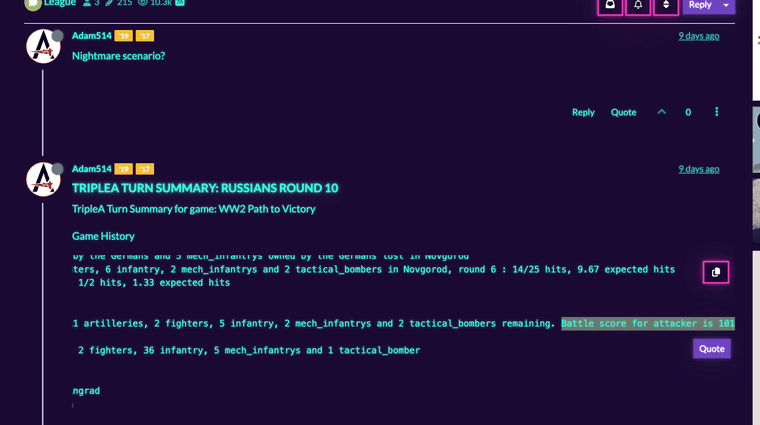
Task: Click the '17 badge on Nightmare scenario post
Action: pyautogui.click(x=144, y=36)
